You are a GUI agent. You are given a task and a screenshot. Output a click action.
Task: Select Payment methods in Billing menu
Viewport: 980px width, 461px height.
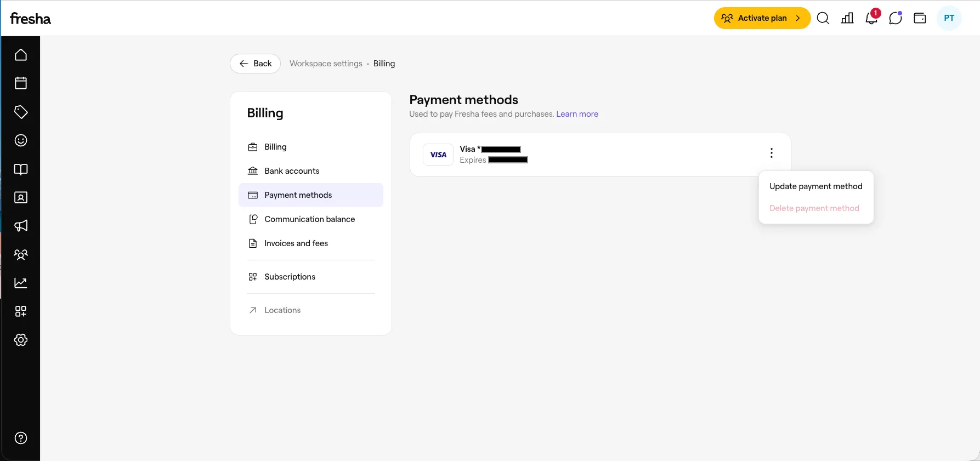click(311, 195)
